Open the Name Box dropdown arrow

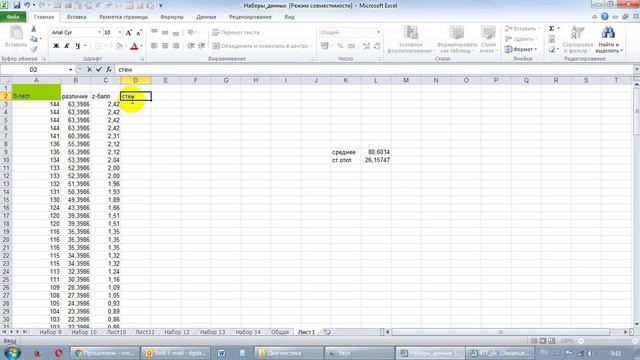tap(70, 70)
